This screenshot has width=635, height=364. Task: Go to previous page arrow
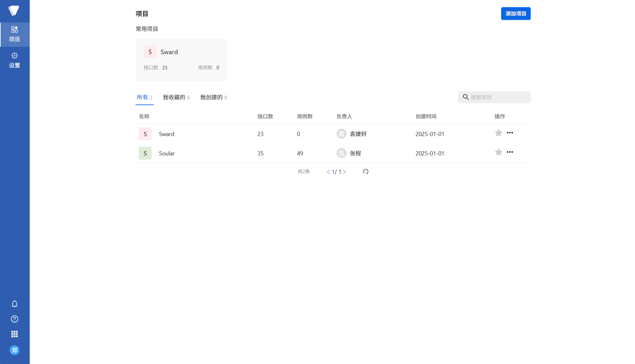328,172
